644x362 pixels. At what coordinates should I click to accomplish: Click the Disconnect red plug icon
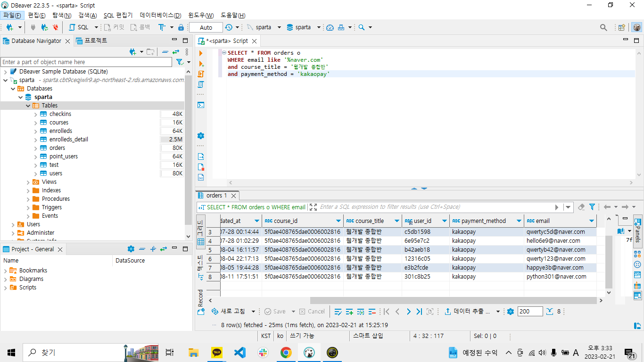56,27
